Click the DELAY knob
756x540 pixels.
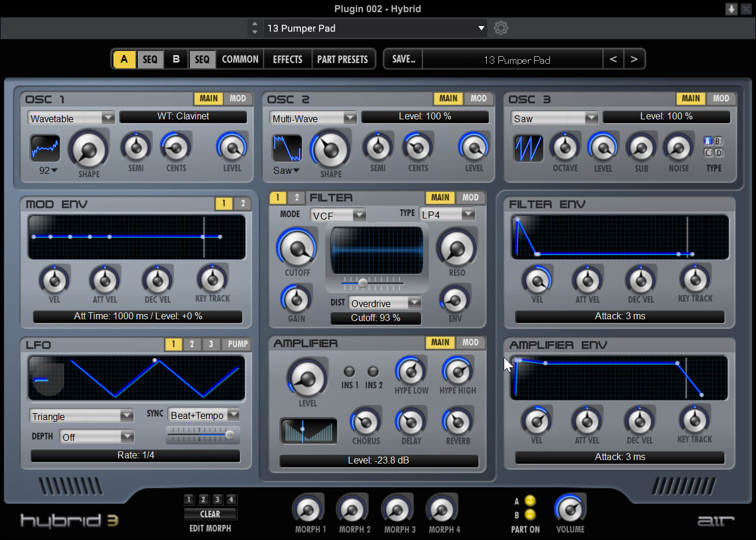[x=411, y=421]
